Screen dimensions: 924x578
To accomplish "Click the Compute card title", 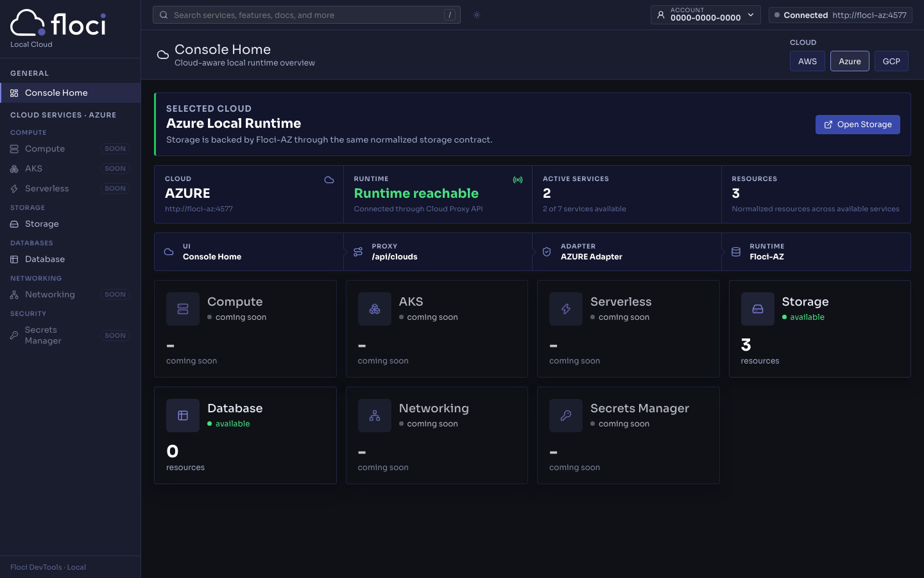I will pos(235,302).
